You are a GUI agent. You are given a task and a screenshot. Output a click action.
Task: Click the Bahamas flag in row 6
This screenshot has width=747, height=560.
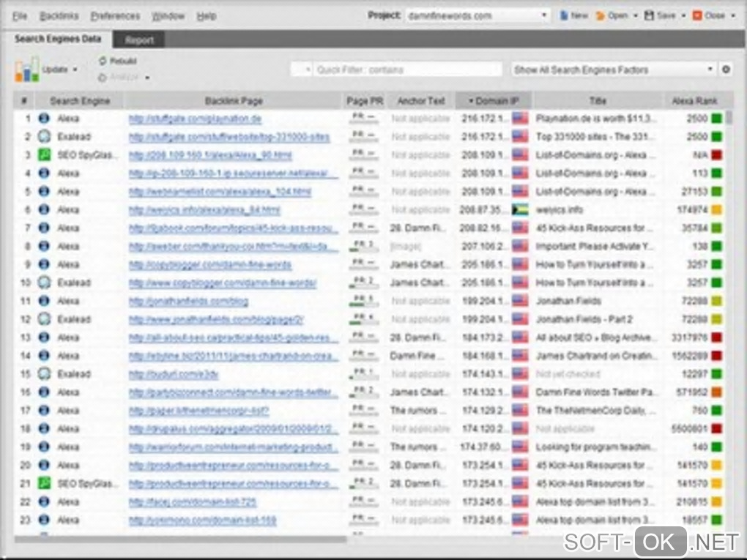[520, 209]
